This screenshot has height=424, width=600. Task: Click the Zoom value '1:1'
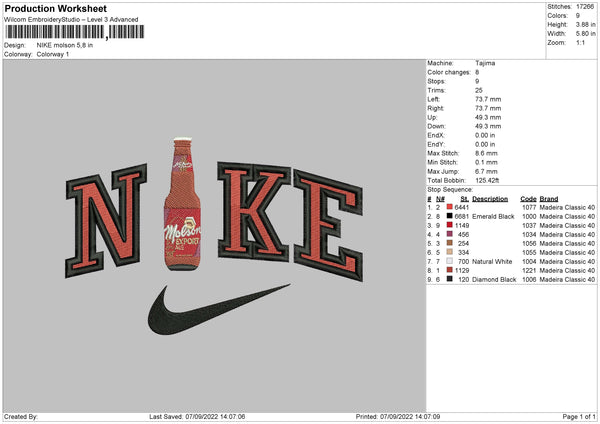click(x=580, y=42)
